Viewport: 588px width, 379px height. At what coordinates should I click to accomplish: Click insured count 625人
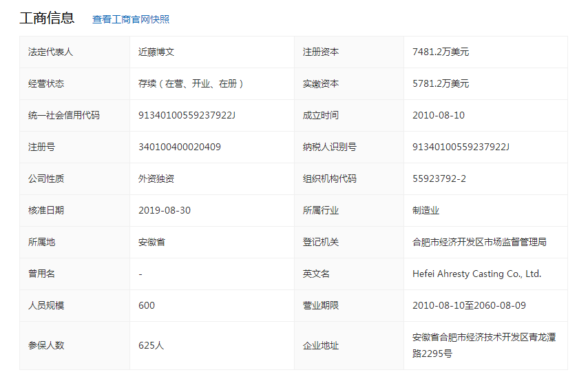[151, 345]
